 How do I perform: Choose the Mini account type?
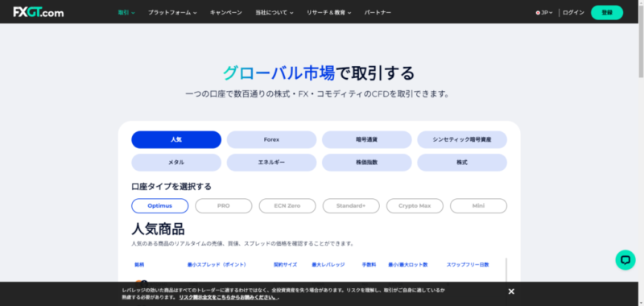(x=478, y=206)
